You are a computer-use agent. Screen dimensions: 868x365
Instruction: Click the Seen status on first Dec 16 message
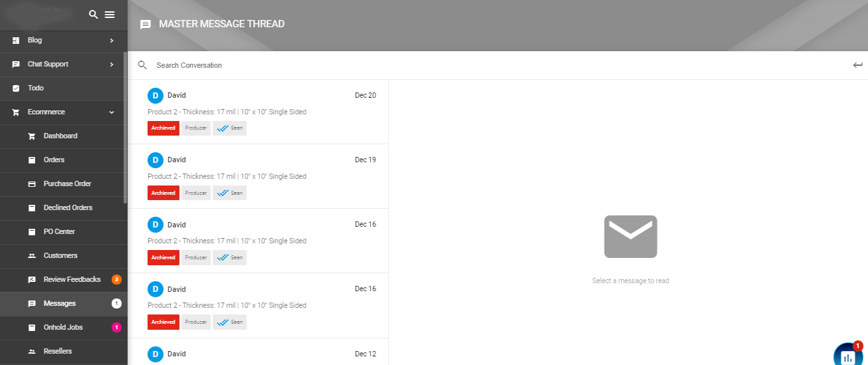click(230, 257)
